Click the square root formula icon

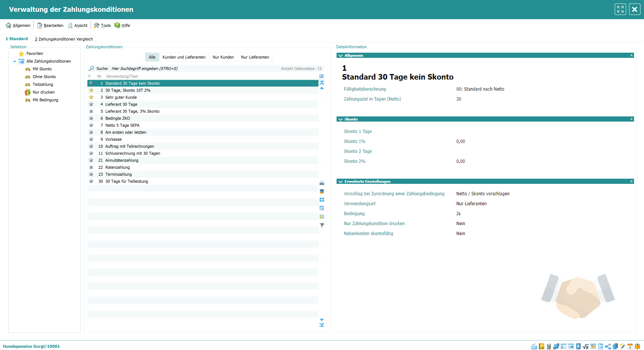click(x=586, y=346)
